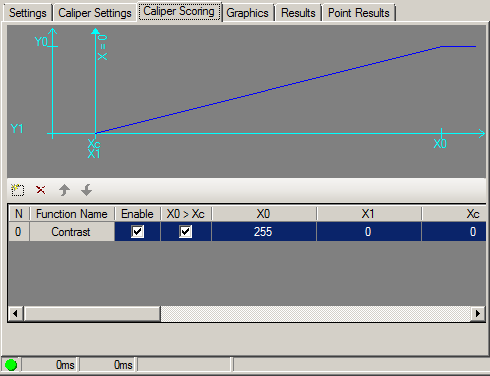490x376 pixels.
Task: Click the green status indicator
Action: 11,365
